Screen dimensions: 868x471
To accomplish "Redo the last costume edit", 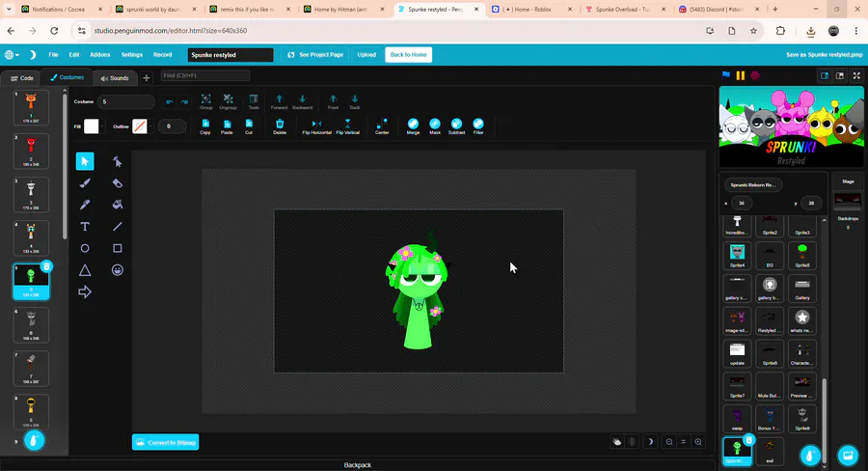I will pos(184,102).
